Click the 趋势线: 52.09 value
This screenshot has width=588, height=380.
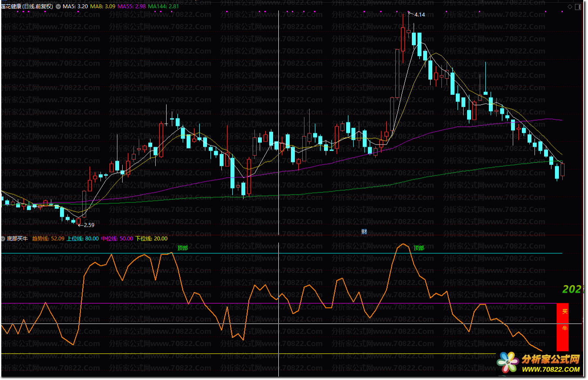(48, 239)
